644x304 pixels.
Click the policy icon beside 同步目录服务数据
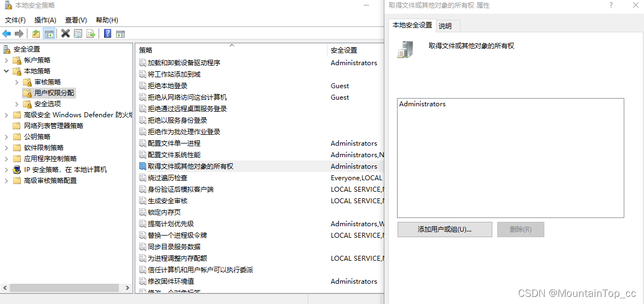[x=142, y=247]
